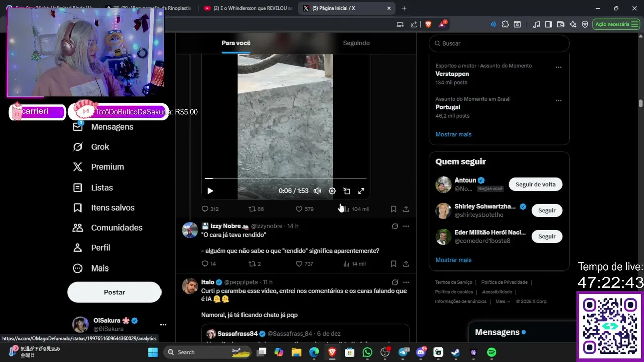Reply to the video post with 312 comments
This screenshot has width=644, height=362.
click(x=210, y=209)
